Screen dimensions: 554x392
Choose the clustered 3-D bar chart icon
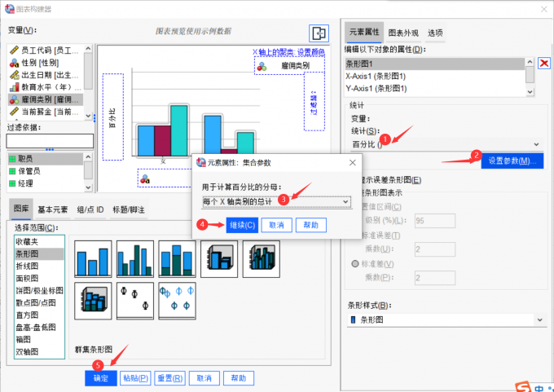(261, 258)
